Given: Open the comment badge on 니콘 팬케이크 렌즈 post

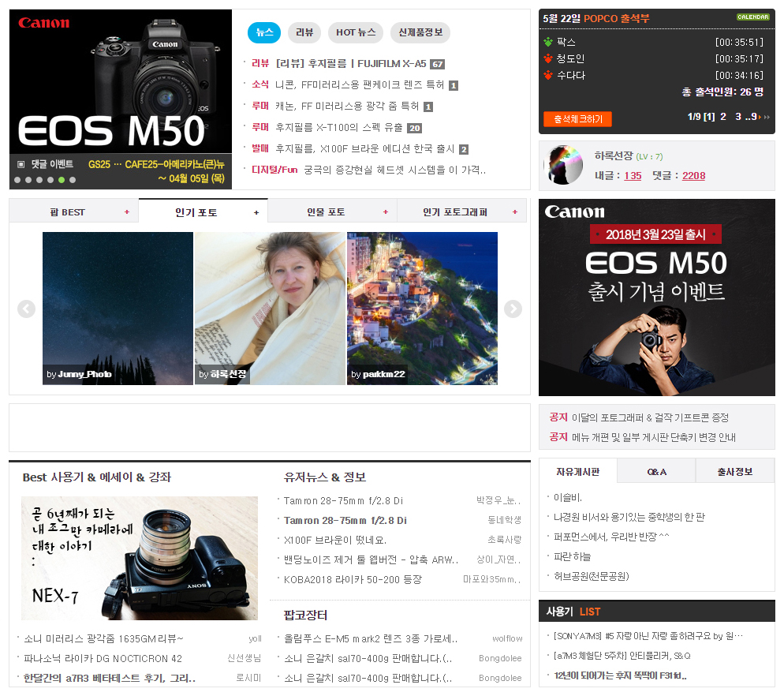Looking at the screenshot, I should point(454,85).
